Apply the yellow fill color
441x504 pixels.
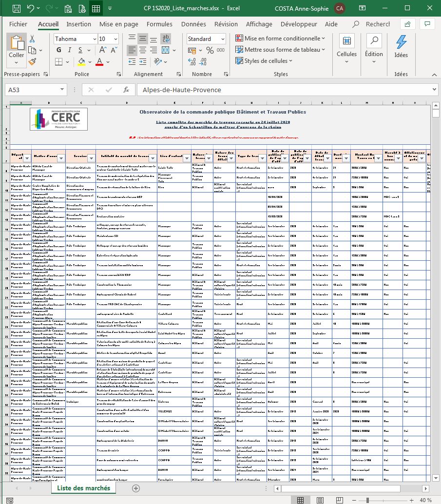(x=81, y=61)
